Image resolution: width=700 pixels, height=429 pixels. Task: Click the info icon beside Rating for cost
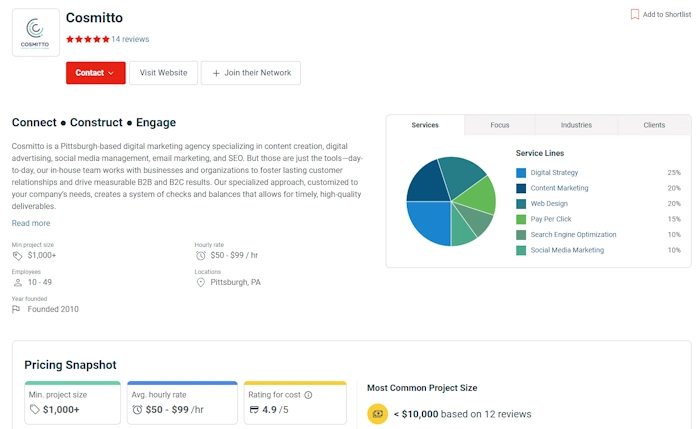click(308, 395)
